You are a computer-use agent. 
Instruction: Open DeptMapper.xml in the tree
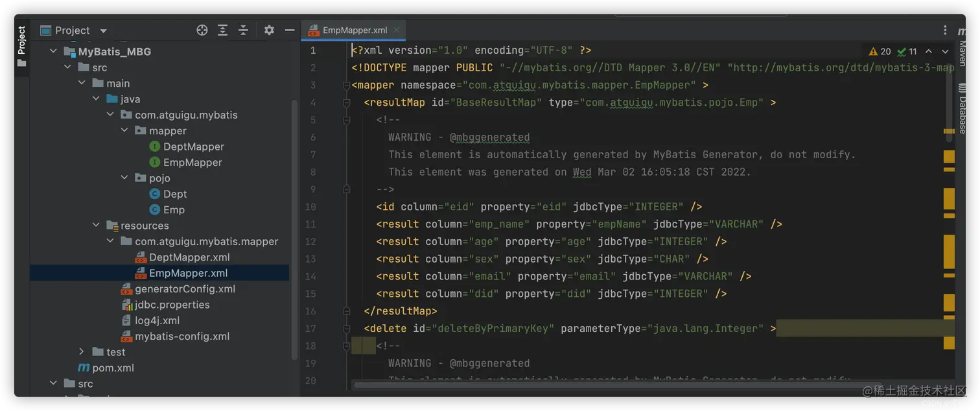coord(189,257)
